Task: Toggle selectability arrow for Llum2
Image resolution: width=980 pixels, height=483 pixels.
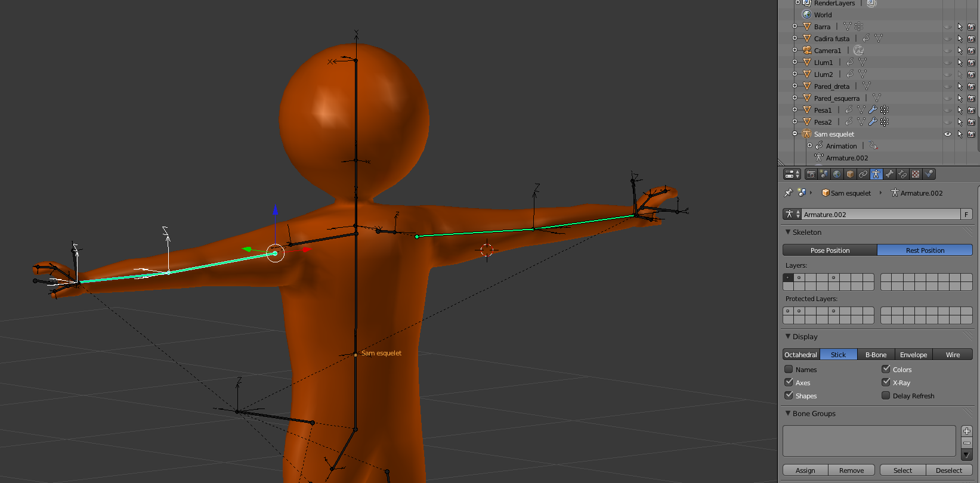Action: pyautogui.click(x=960, y=75)
